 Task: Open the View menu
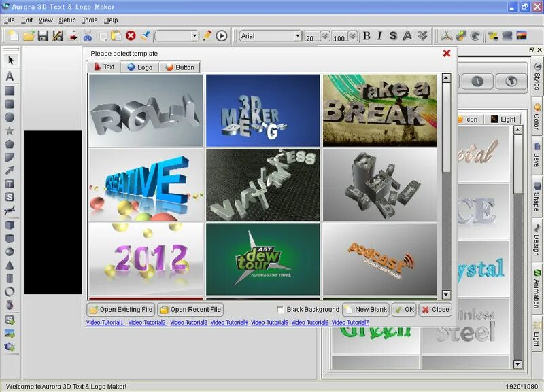pyautogui.click(x=46, y=20)
